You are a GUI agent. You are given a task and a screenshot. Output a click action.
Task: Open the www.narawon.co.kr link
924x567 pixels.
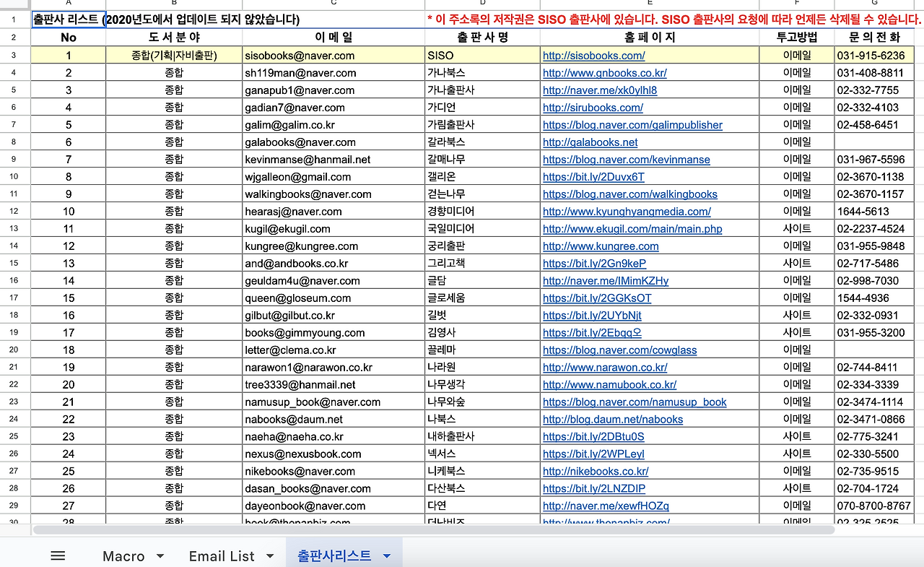pyautogui.click(x=605, y=368)
